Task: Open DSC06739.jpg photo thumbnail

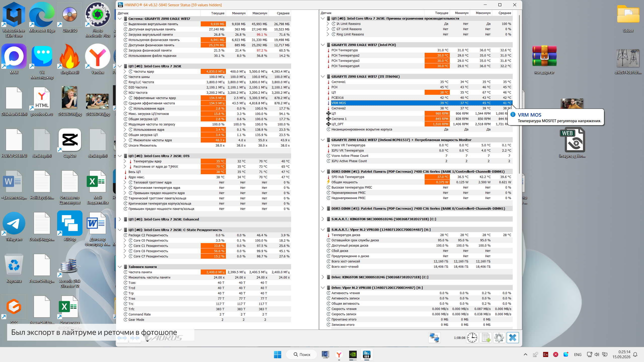Action: coord(70,101)
